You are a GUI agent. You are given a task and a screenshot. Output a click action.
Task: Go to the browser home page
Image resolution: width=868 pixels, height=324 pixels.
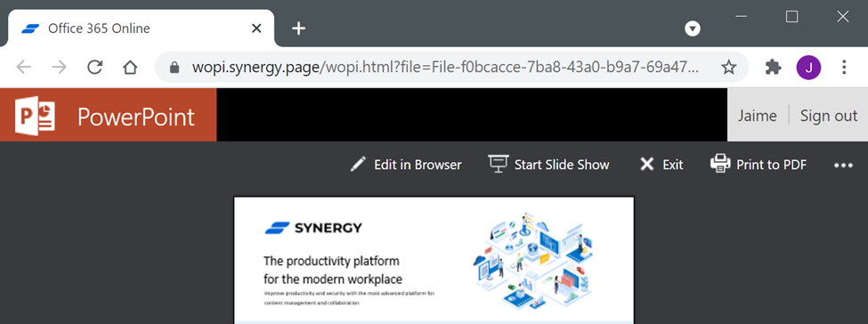130,68
